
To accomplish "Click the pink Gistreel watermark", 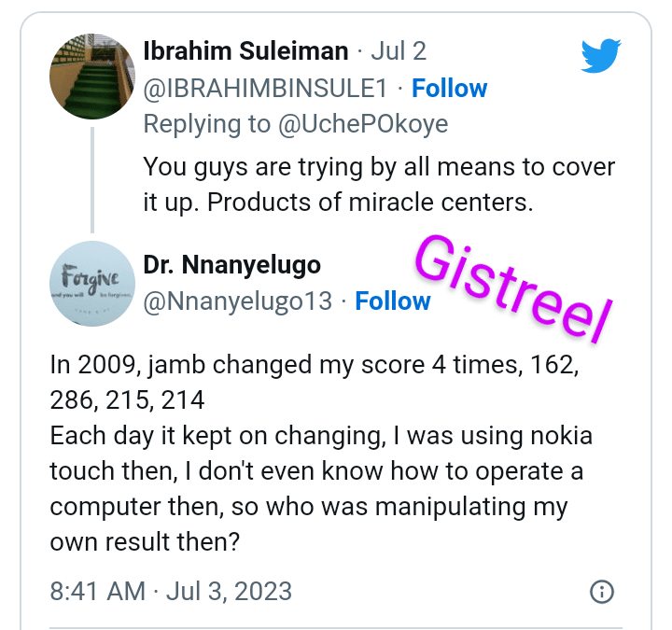I will tap(511, 281).
